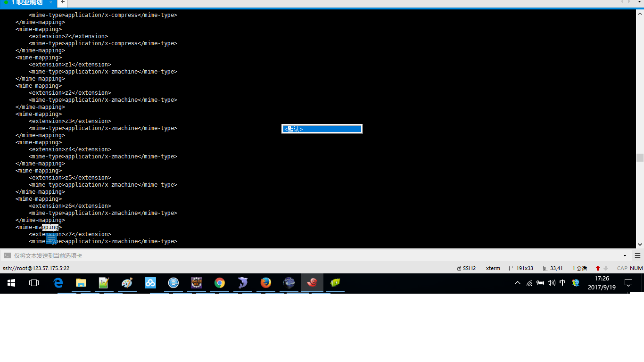Click the ssh://root@123.57.175.5:22 status text
This screenshot has width=644, height=362.
[36, 268]
